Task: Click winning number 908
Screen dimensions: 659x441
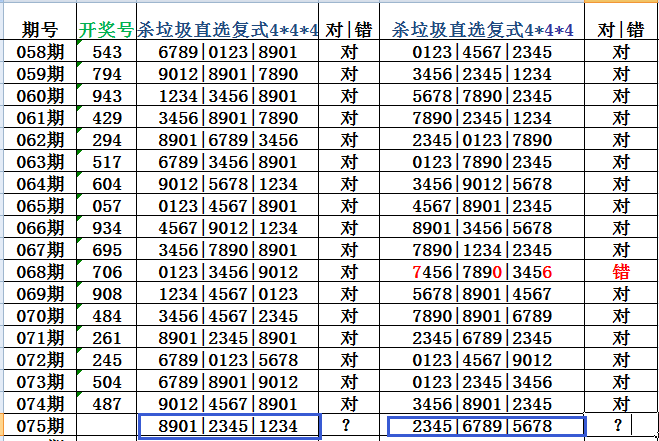Action: pos(106,293)
